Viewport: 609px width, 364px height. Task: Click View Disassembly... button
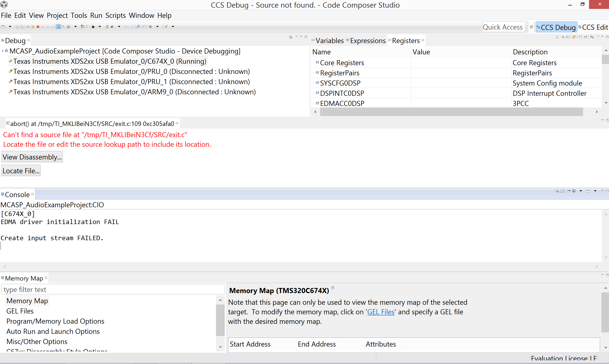point(32,157)
